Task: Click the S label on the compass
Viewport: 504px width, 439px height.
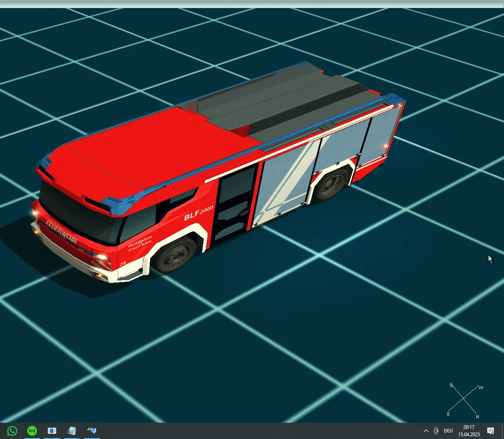Action: pyautogui.click(x=451, y=385)
